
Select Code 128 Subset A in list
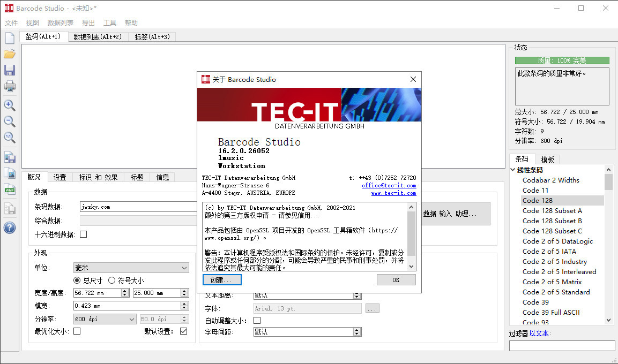coord(552,210)
